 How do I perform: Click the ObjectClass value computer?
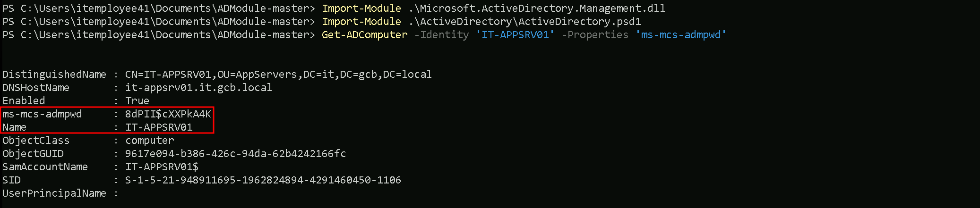[x=149, y=141]
